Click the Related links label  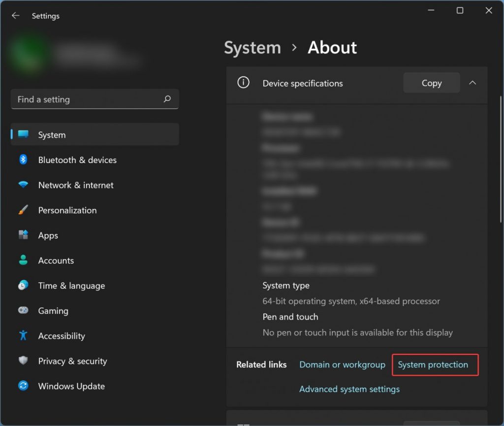[261, 364]
